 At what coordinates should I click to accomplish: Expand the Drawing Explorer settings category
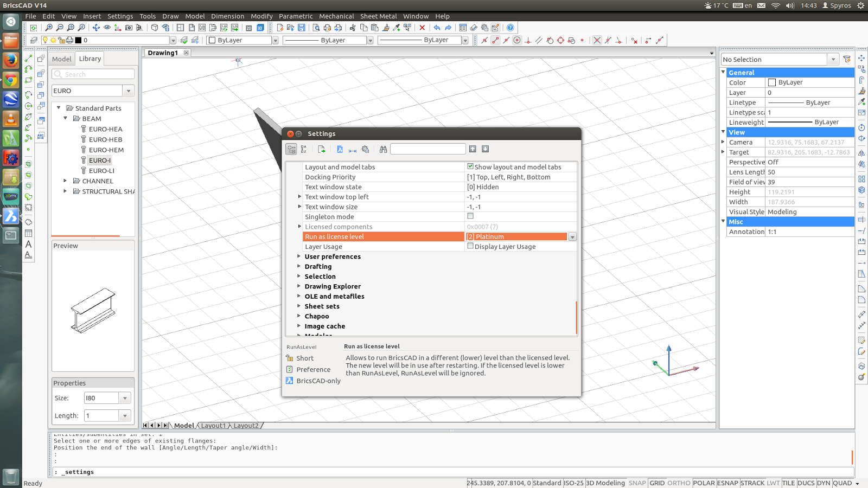(x=299, y=286)
